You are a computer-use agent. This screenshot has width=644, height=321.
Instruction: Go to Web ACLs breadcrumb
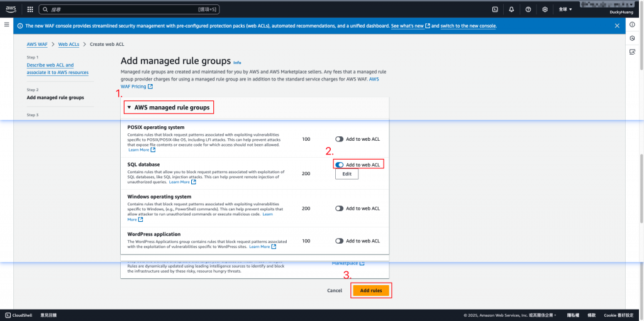click(x=69, y=44)
